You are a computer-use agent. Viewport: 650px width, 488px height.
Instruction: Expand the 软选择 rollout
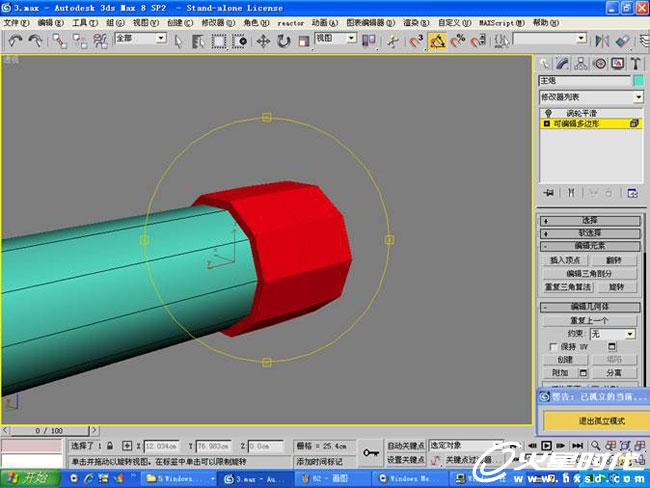click(x=590, y=233)
